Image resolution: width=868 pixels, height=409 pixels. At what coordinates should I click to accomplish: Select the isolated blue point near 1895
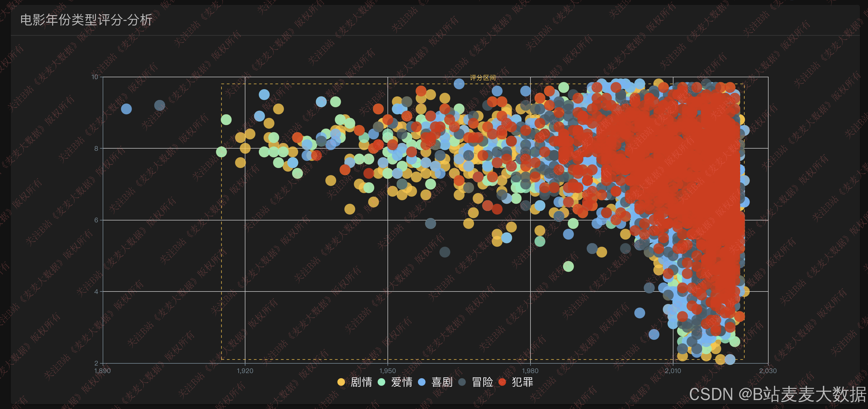126,109
